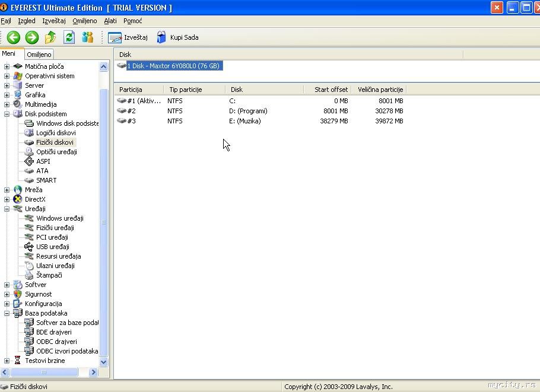The width and height of the screenshot is (540, 392).
Task: Click the green Forward arrow icon
Action: point(32,37)
